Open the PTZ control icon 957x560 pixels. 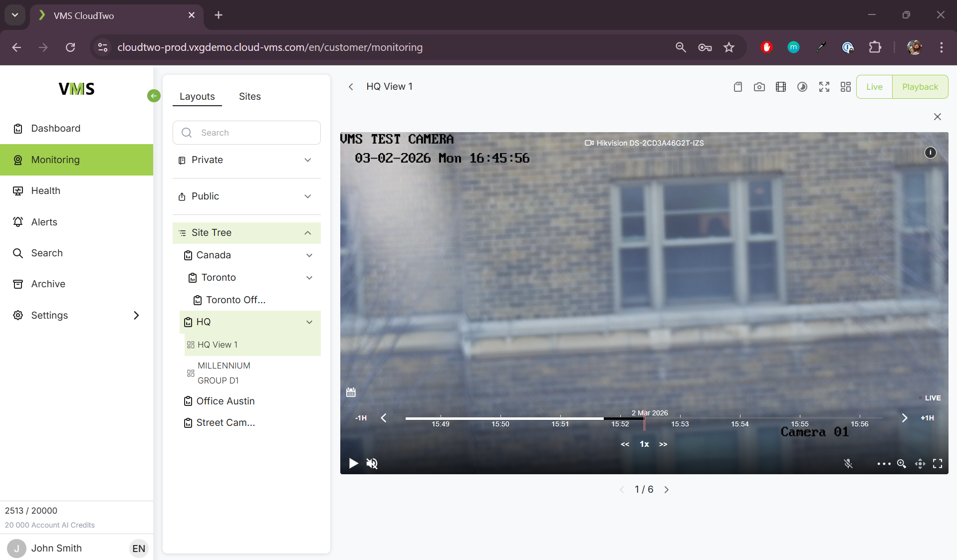[920, 464]
